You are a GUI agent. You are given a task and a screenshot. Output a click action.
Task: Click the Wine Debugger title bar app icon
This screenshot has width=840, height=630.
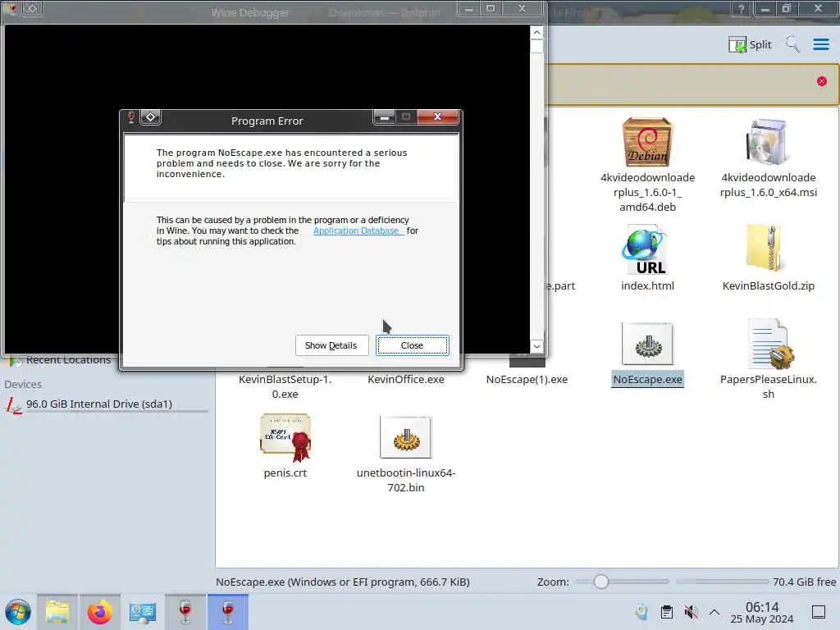[x=10, y=8]
